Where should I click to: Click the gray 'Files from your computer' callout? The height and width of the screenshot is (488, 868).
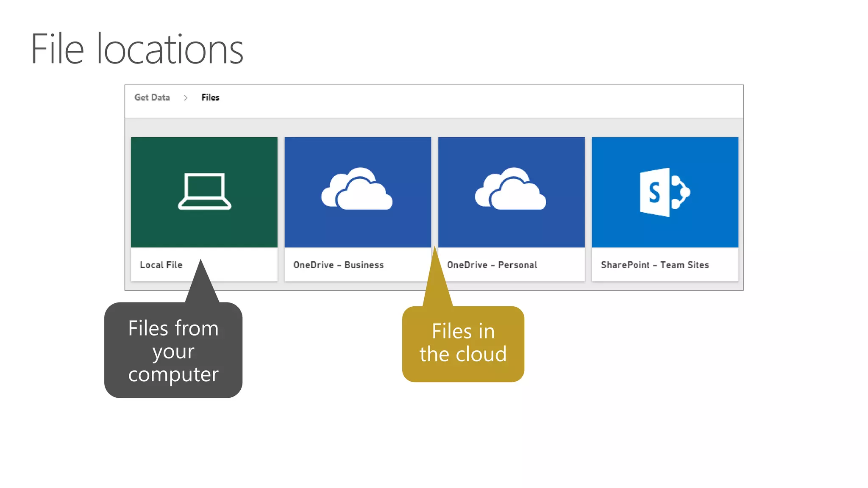click(173, 351)
